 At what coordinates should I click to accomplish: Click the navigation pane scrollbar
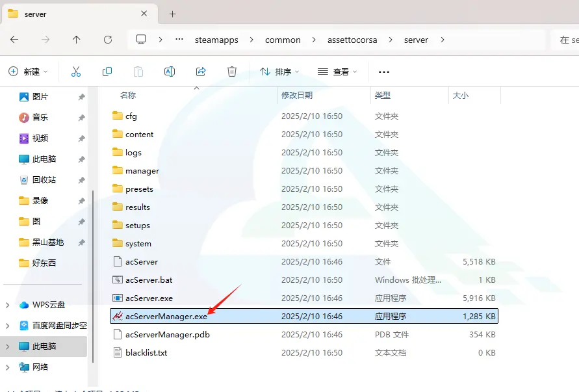pos(93,276)
